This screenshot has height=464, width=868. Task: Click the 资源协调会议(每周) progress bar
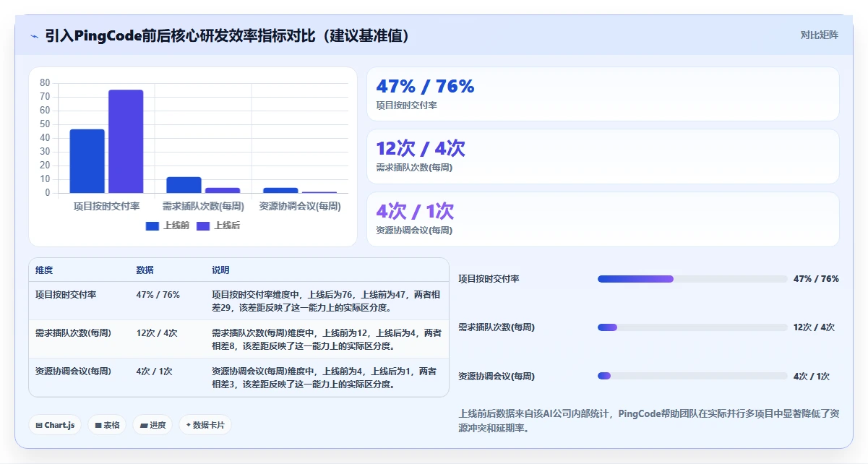coord(692,376)
